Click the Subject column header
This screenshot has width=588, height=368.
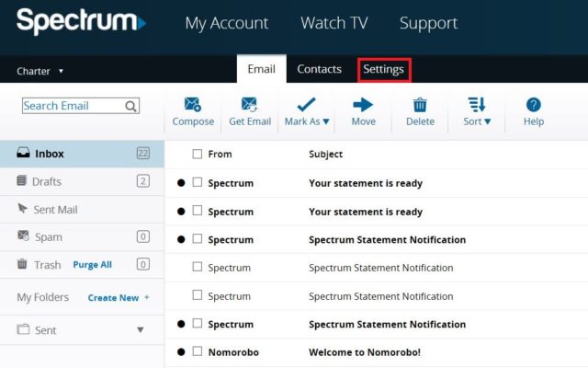325,155
